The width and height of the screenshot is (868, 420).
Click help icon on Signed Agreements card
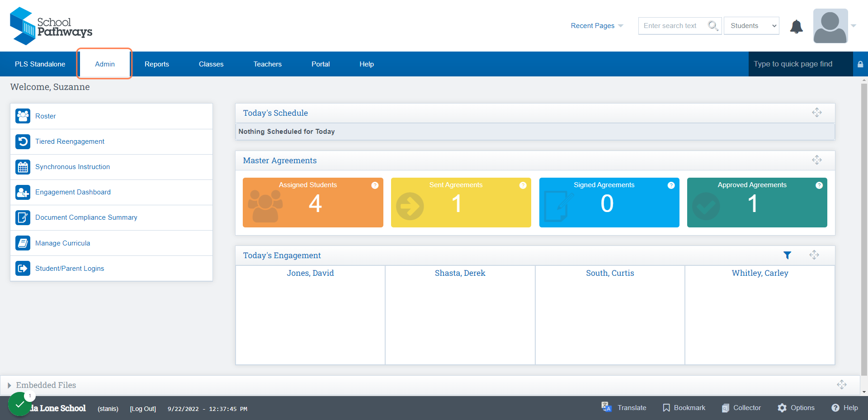(671, 185)
